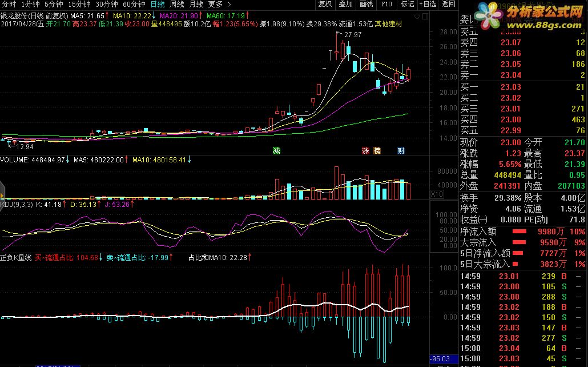This screenshot has width=588, height=367.
Task: Click the 12.94 low price marker
Action: click(x=25, y=147)
